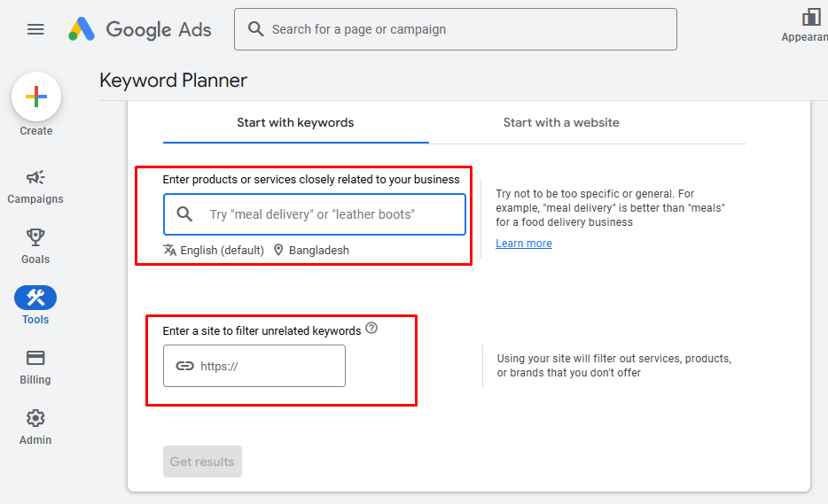Click the magnifier icon in top search bar

(x=256, y=29)
